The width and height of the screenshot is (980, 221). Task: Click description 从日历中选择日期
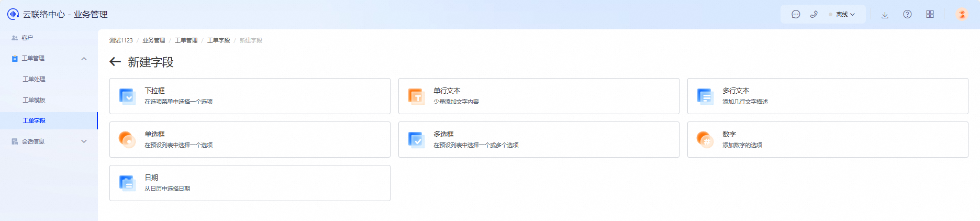(x=167, y=189)
